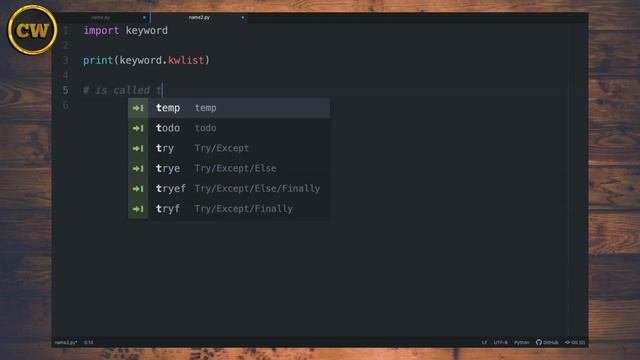Click the modified dot on the name2.py tab
This screenshot has width=640, height=360.
tap(242, 18)
